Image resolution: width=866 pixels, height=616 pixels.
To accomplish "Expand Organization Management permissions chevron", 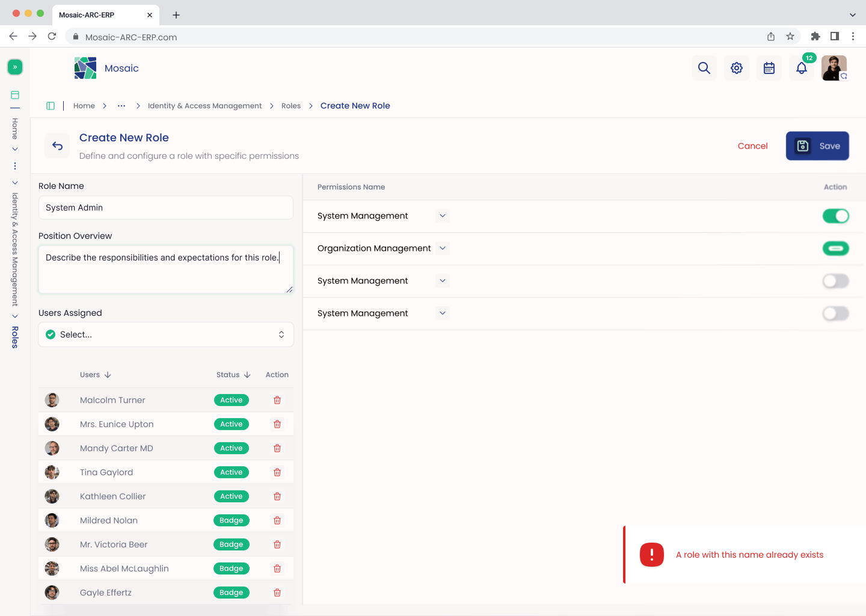I will (443, 248).
